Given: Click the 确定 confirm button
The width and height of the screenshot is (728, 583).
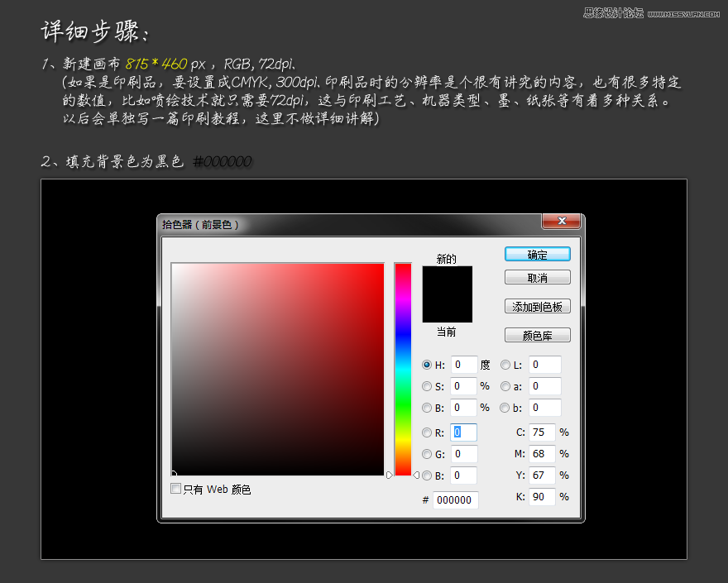Looking at the screenshot, I should pyautogui.click(x=537, y=255).
